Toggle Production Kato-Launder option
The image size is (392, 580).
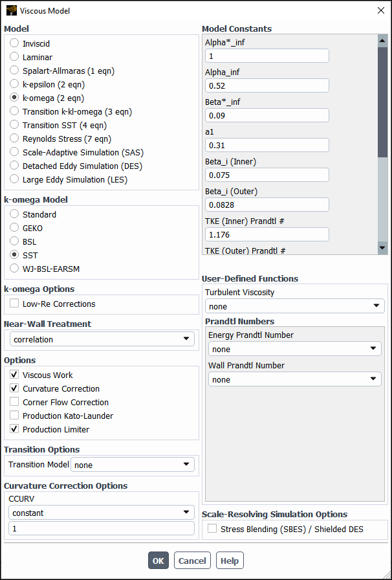point(14,416)
